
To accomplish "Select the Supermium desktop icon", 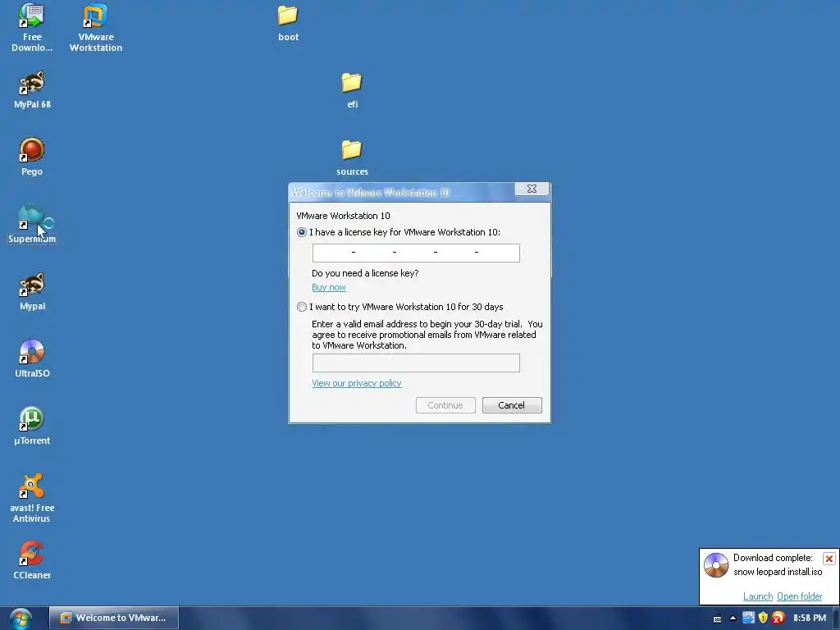I will click(x=32, y=224).
